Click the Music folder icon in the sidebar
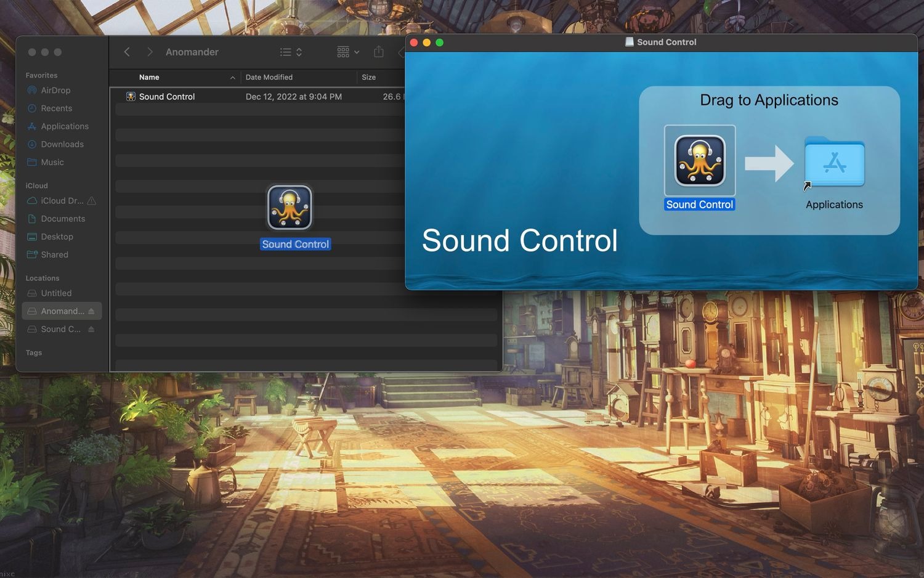Image resolution: width=924 pixels, height=578 pixels. coord(32,162)
